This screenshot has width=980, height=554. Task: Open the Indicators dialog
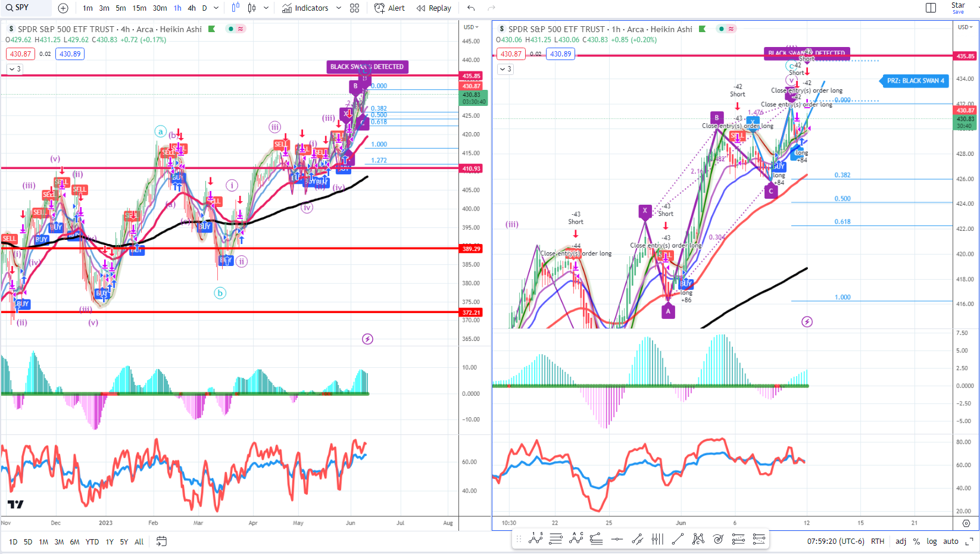[305, 8]
